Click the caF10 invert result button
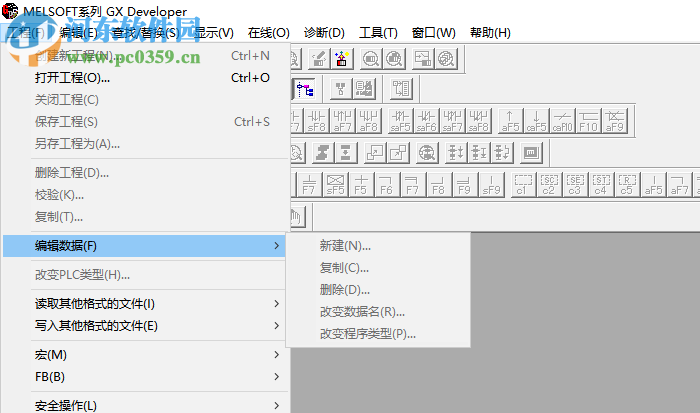Viewport: 700px width, 413px height. pos(562,121)
